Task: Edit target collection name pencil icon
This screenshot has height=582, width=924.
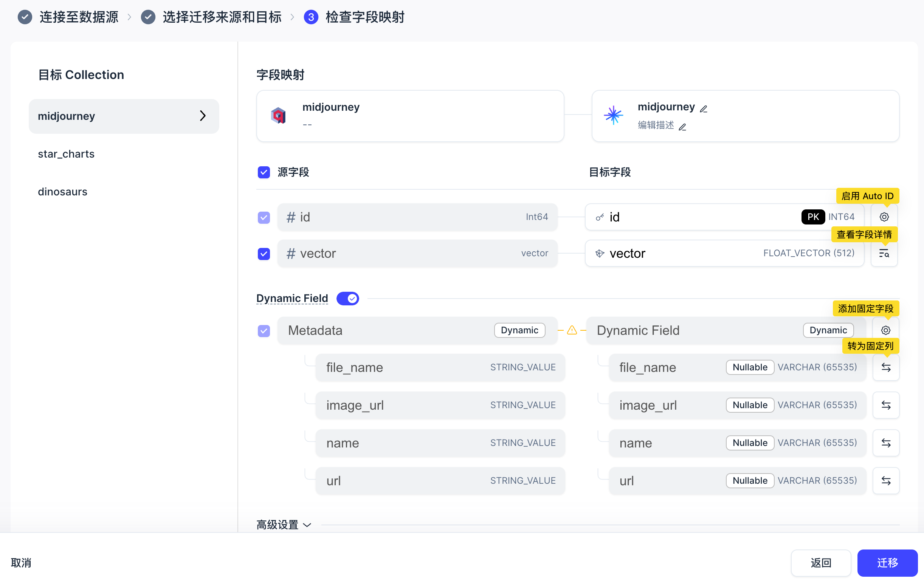Action: coord(703,109)
